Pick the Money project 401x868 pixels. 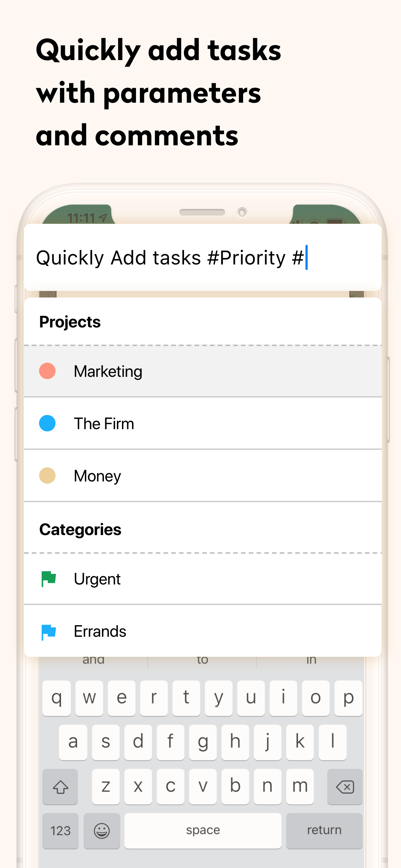coord(203,476)
